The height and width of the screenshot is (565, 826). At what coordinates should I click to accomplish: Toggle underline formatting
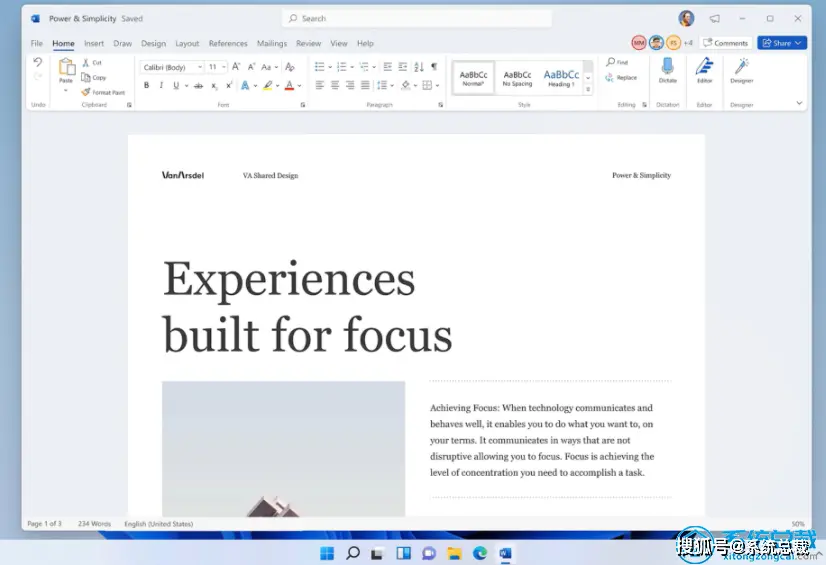point(176,85)
